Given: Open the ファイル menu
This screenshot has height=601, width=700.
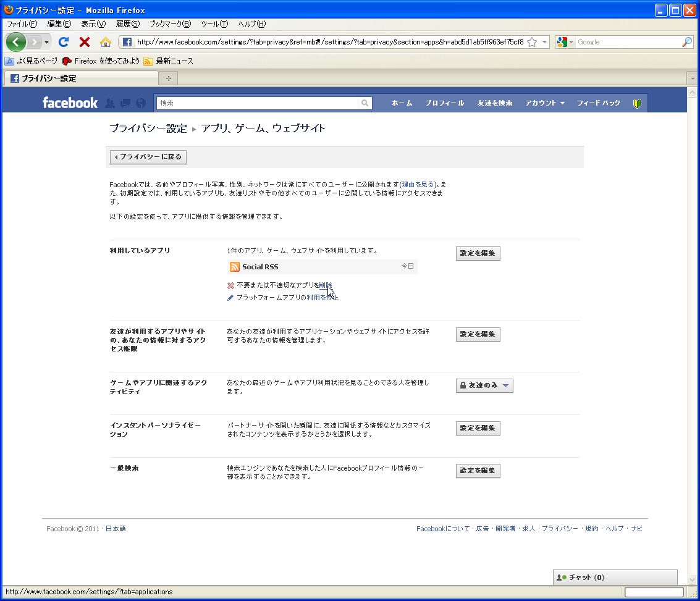Looking at the screenshot, I should pos(22,24).
